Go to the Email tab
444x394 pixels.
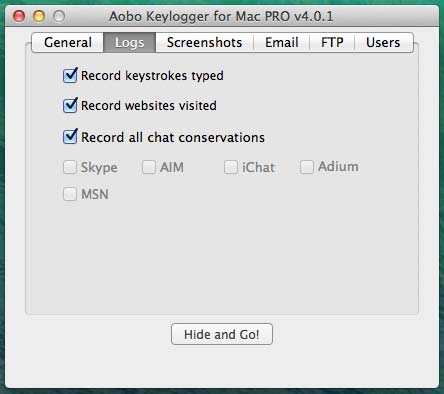click(x=282, y=43)
